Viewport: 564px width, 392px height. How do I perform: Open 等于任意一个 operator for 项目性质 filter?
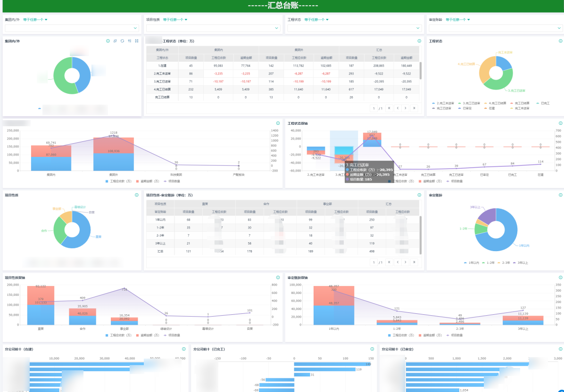coord(175,20)
